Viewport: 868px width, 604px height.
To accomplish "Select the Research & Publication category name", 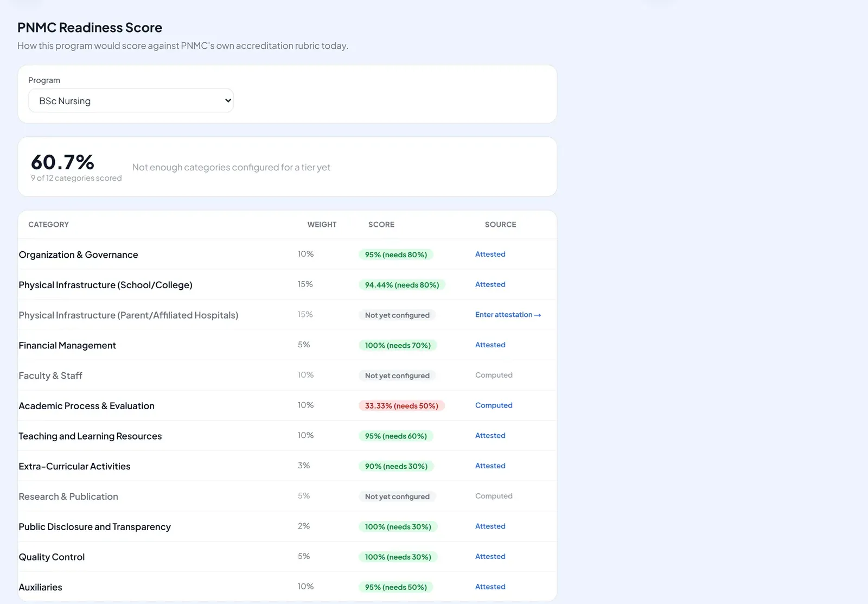I will tap(68, 497).
